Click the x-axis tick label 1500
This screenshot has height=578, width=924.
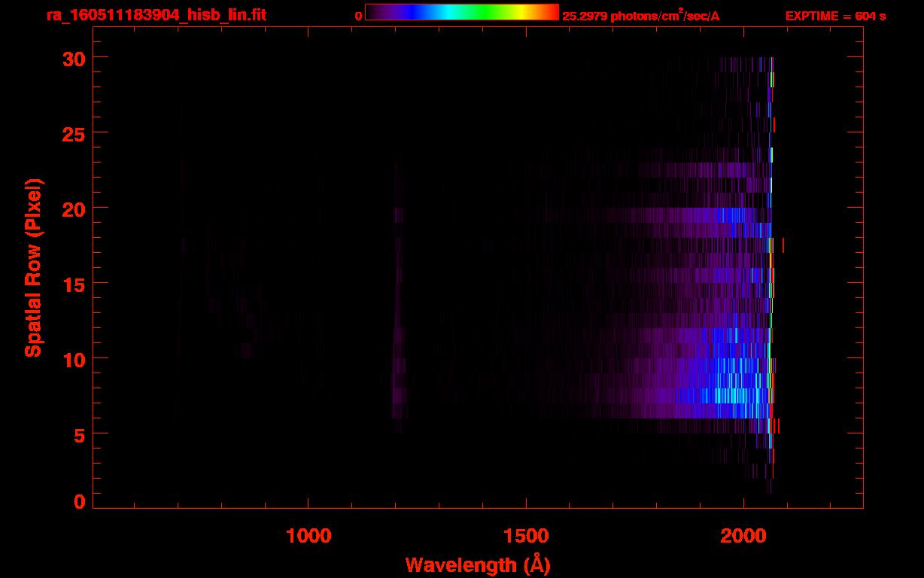click(526, 535)
